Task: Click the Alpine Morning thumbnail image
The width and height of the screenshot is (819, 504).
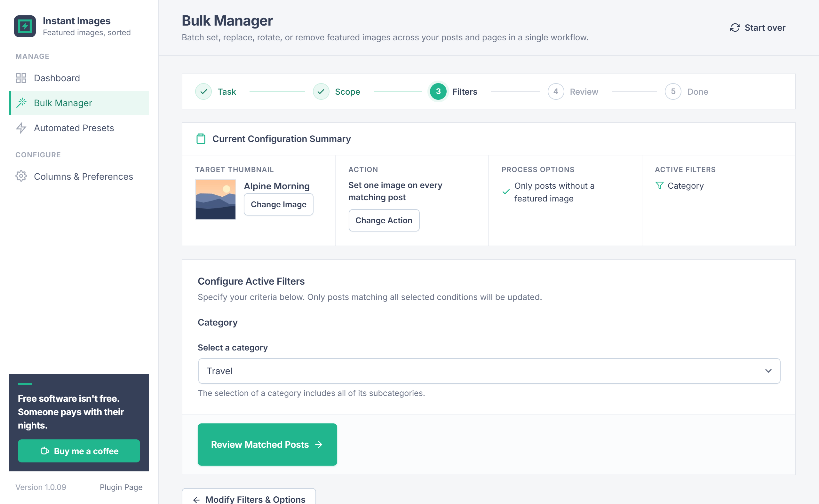Action: 215,199
